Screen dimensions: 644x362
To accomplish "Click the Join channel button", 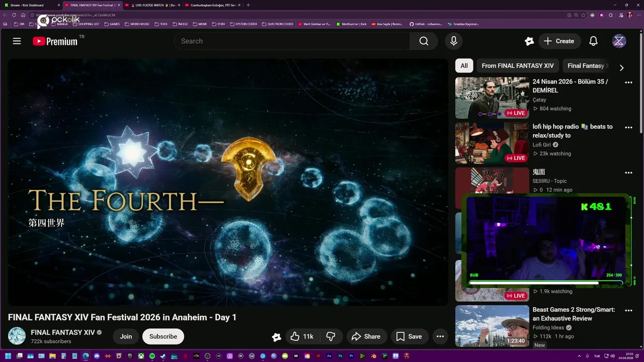I will (x=126, y=336).
